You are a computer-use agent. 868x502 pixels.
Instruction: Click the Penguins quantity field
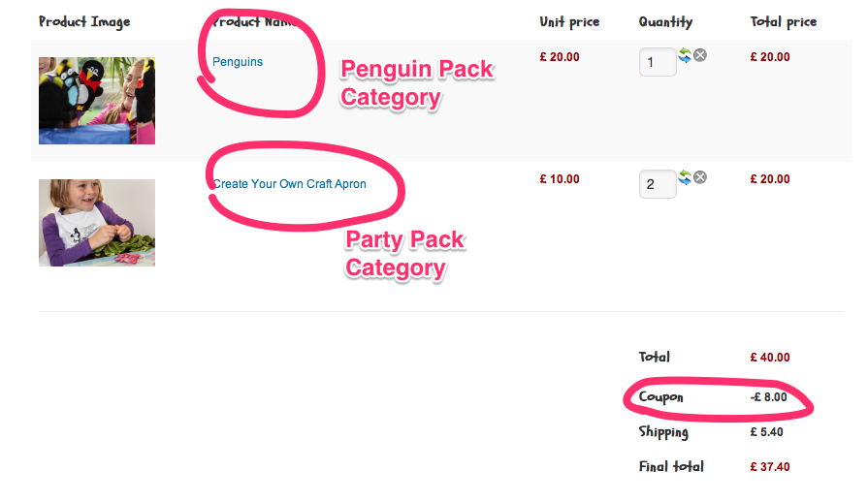(657, 63)
